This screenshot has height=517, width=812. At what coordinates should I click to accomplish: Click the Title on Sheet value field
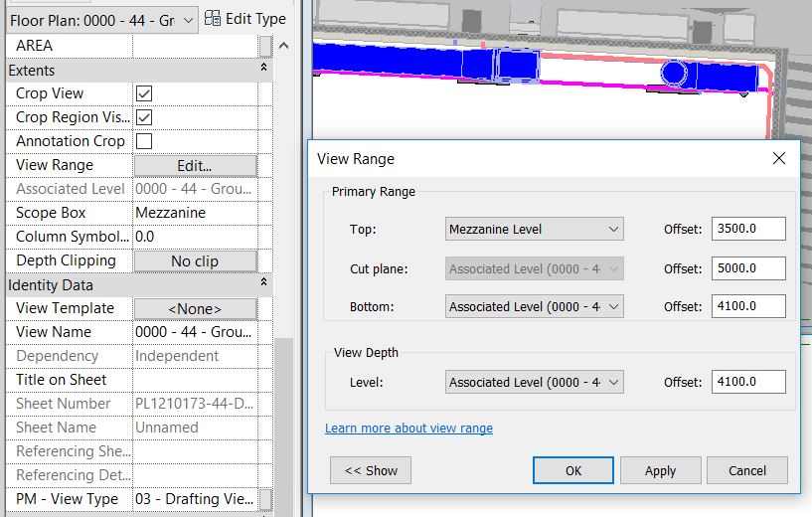tap(195, 380)
